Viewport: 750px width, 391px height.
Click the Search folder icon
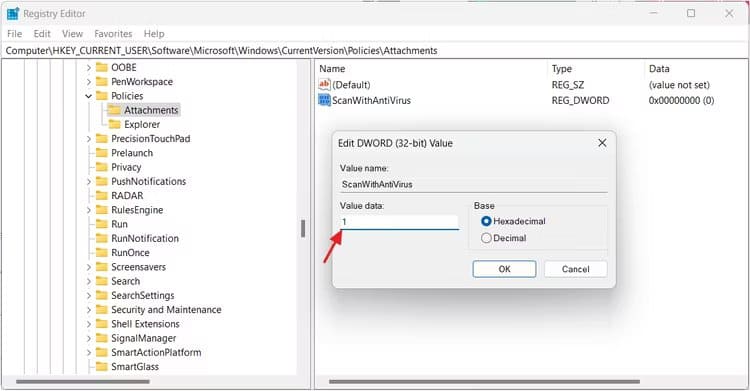[x=101, y=281]
